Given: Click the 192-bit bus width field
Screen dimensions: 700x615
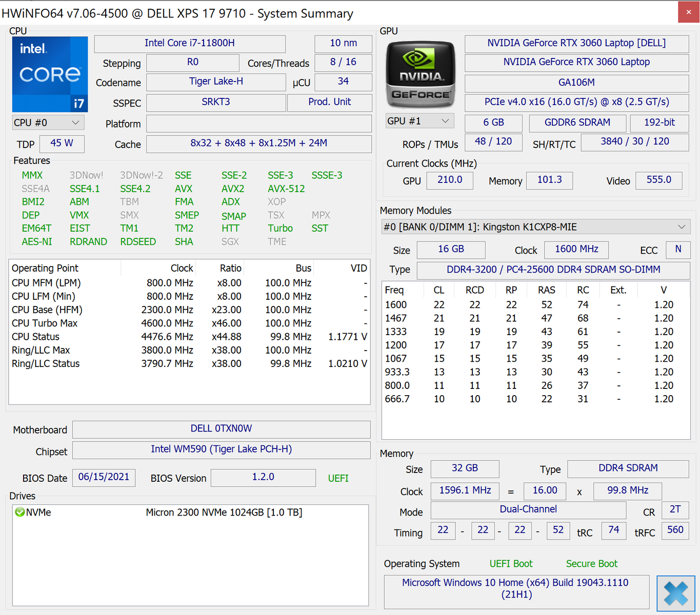Looking at the screenshot, I should point(659,123).
